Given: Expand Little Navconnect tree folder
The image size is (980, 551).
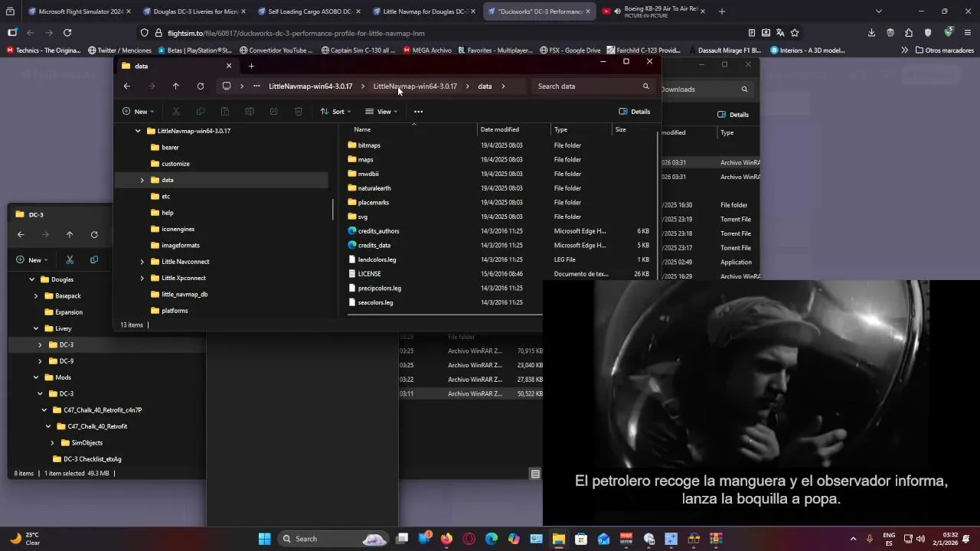Looking at the screenshot, I should tap(142, 262).
